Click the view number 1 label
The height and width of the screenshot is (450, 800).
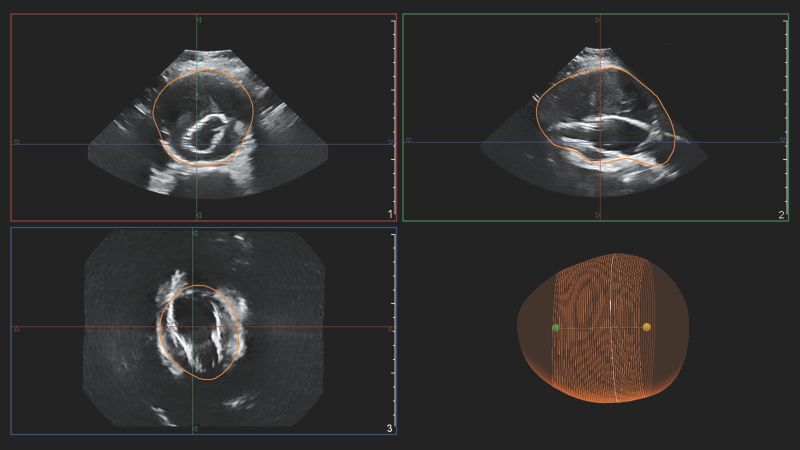(x=390, y=214)
